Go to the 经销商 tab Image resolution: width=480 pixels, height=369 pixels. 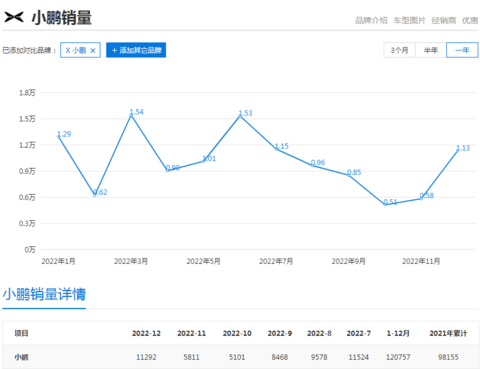pyautogui.click(x=444, y=20)
